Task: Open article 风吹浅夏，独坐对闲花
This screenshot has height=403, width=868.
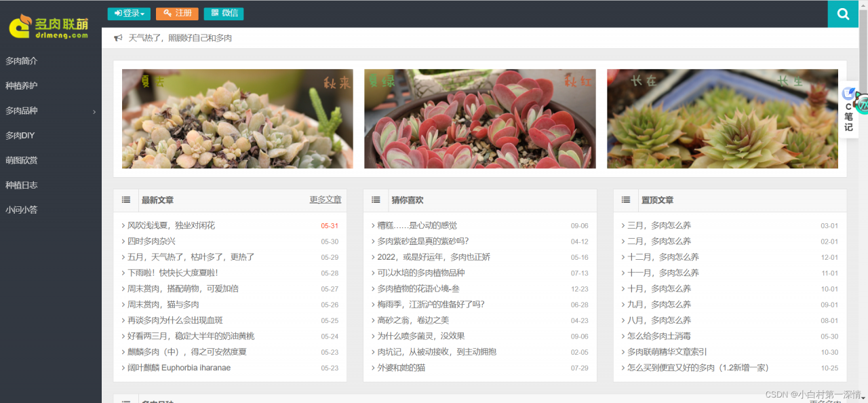Action: pos(171,225)
